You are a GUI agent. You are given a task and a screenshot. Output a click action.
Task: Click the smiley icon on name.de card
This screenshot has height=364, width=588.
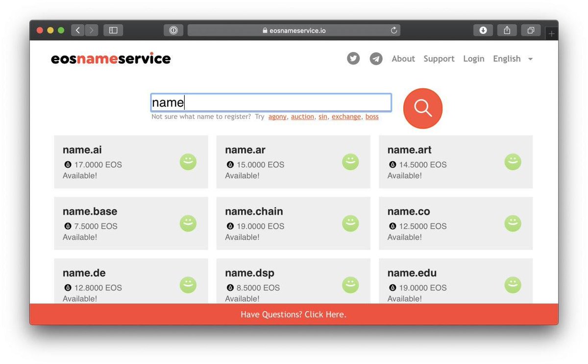pos(188,285)
